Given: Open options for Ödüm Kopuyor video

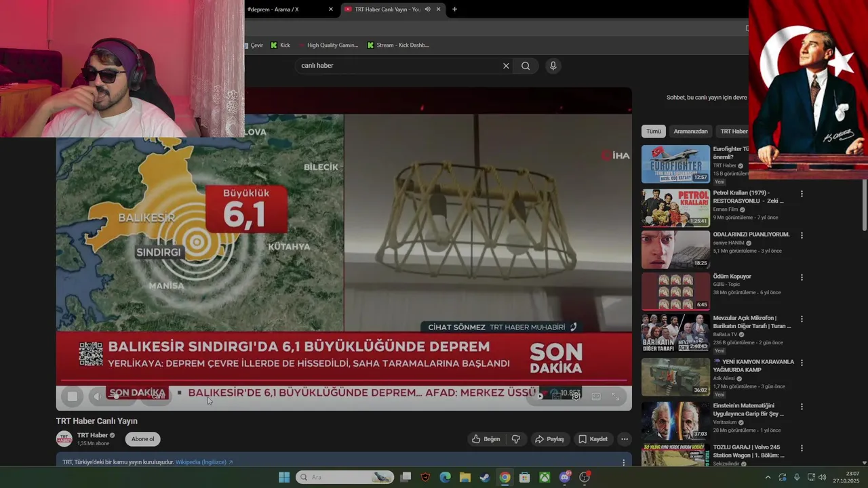Looking at the screenshot, I should [802, 277].
